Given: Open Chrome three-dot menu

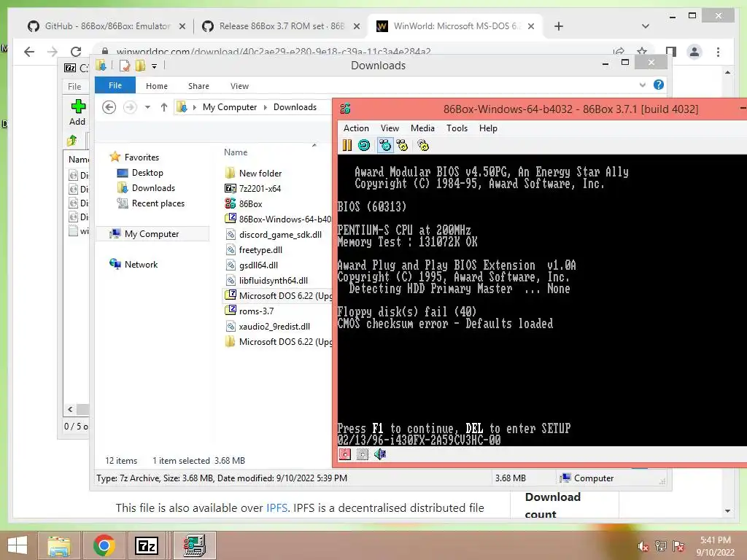Looking at the screenshot, I should point(718,52).
